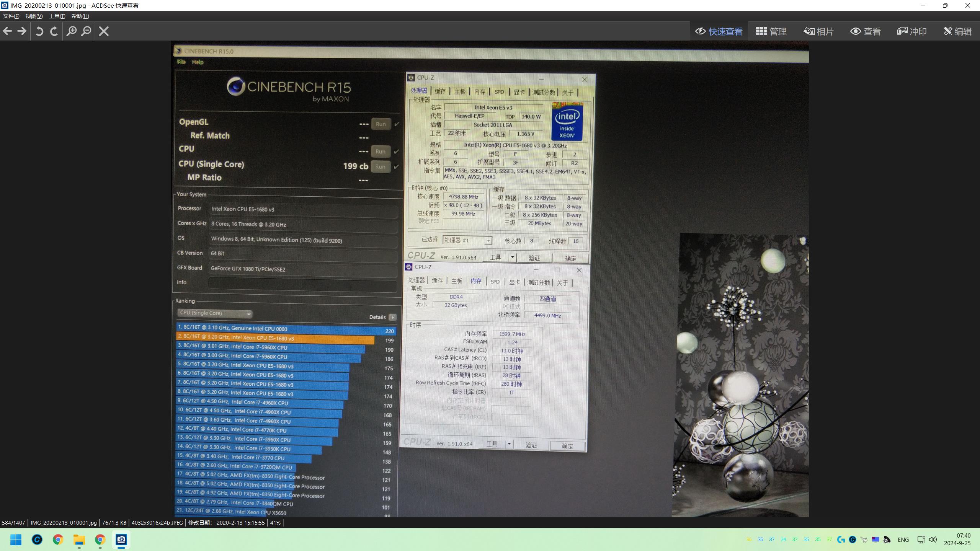Zoom in with the magnifier plus icon
Screen dimensions: 980x551
click(72, 31)
